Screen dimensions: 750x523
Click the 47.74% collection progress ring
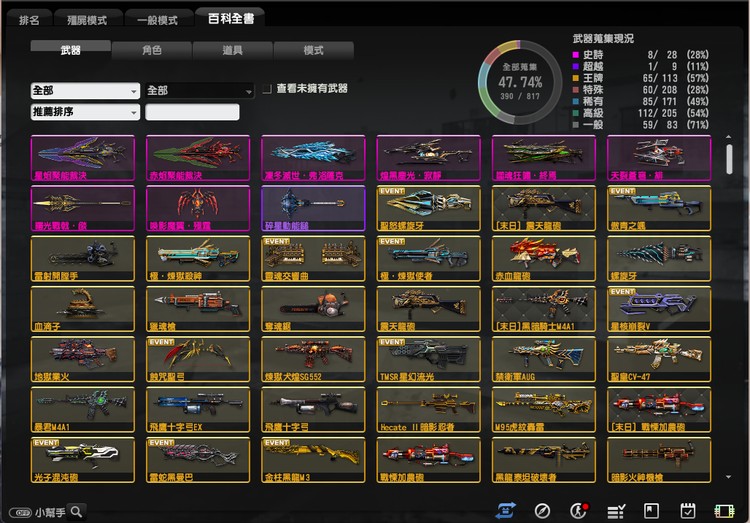tap(520, 82)
